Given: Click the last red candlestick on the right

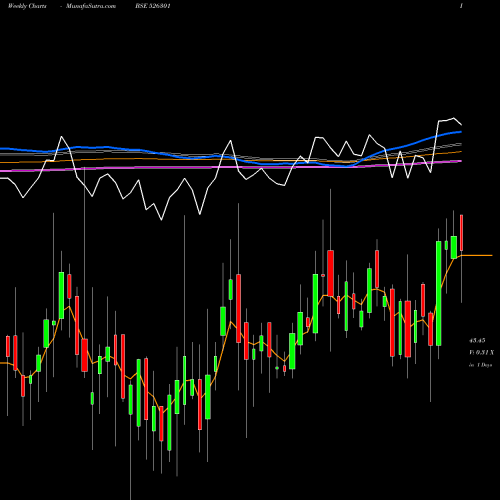Looking at the screenshot, I should (x=462, y=233).
